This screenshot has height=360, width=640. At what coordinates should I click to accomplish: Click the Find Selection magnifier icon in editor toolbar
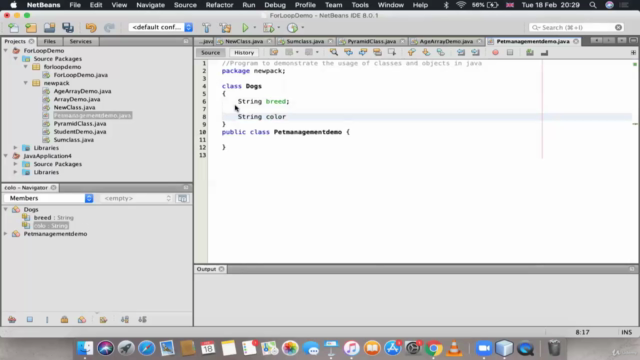pyautogui.click(x=333, y=52)
